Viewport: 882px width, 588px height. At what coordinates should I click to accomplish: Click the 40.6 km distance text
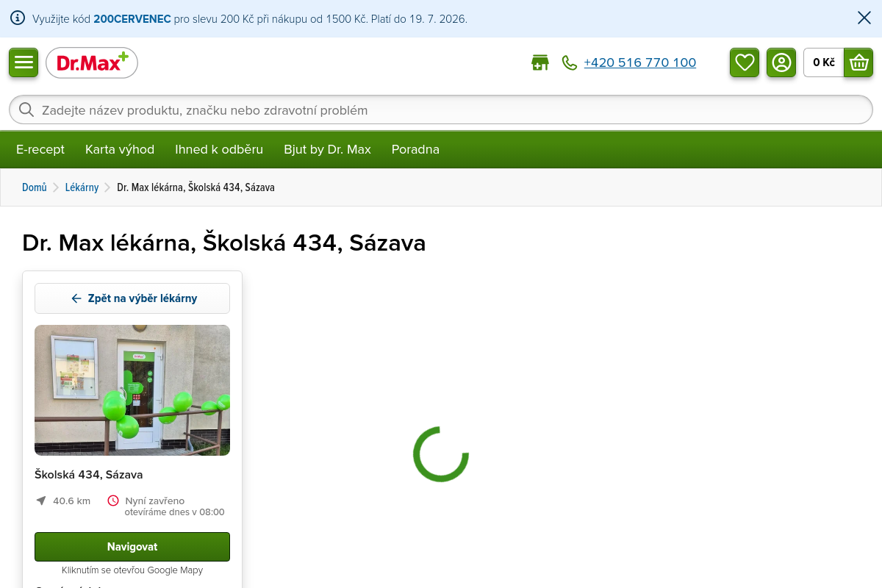pos(71,501)
